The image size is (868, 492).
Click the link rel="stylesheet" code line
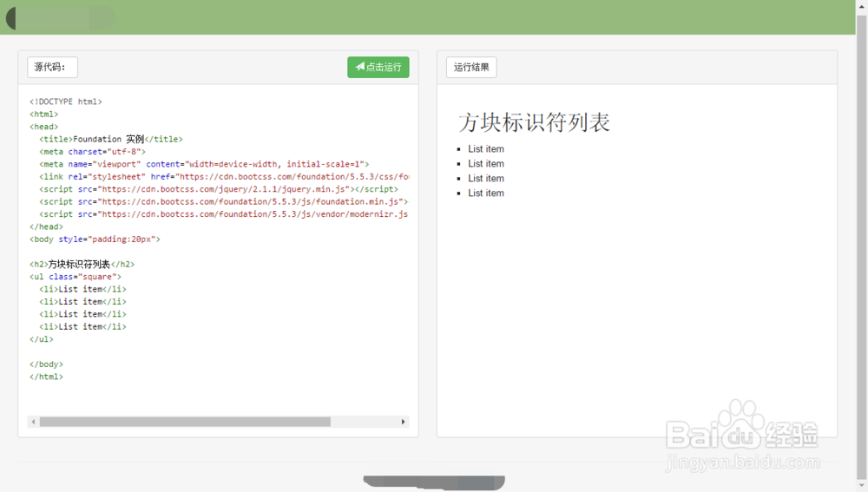point(224,176)
